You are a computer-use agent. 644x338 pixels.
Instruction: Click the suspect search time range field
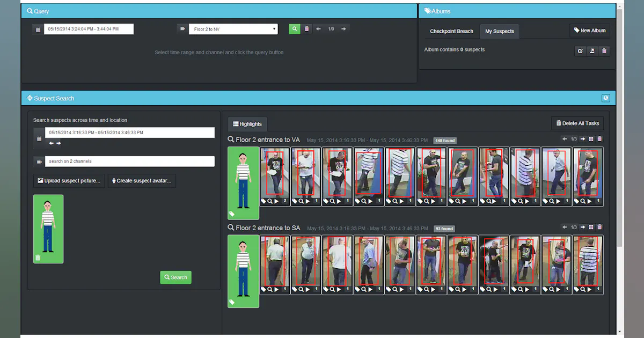(x=130, y=133)
